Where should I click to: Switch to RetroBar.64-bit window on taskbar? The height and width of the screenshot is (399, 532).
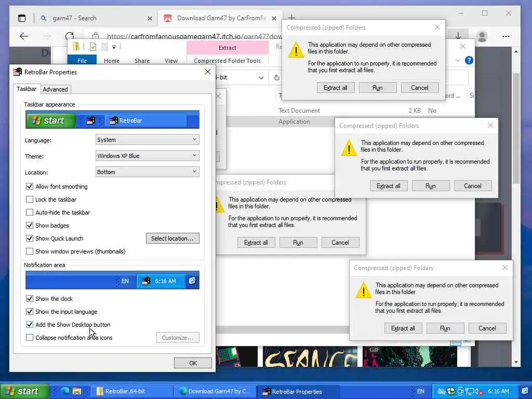point(131,391)
